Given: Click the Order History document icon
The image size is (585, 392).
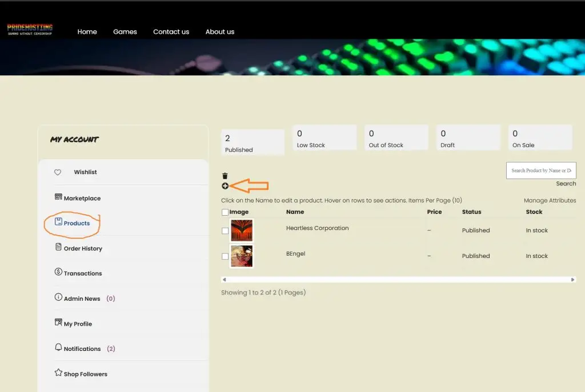Looking at the screenshot, I should 58,248.
